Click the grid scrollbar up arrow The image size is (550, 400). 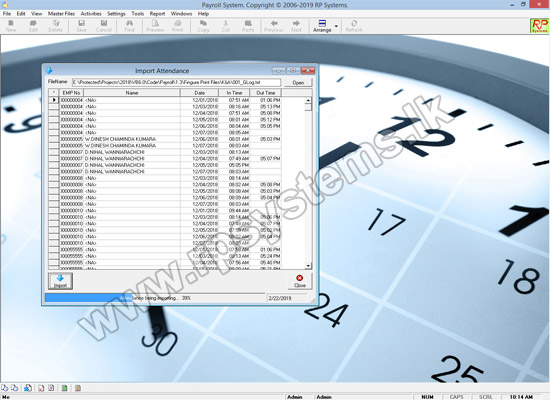click(308, 100)
